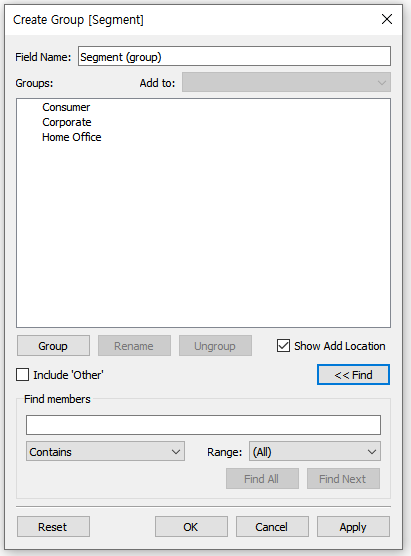Edit the Field Name text box
Image resolution: width=411 pixels, height=556 pixels.
point(234,56)
